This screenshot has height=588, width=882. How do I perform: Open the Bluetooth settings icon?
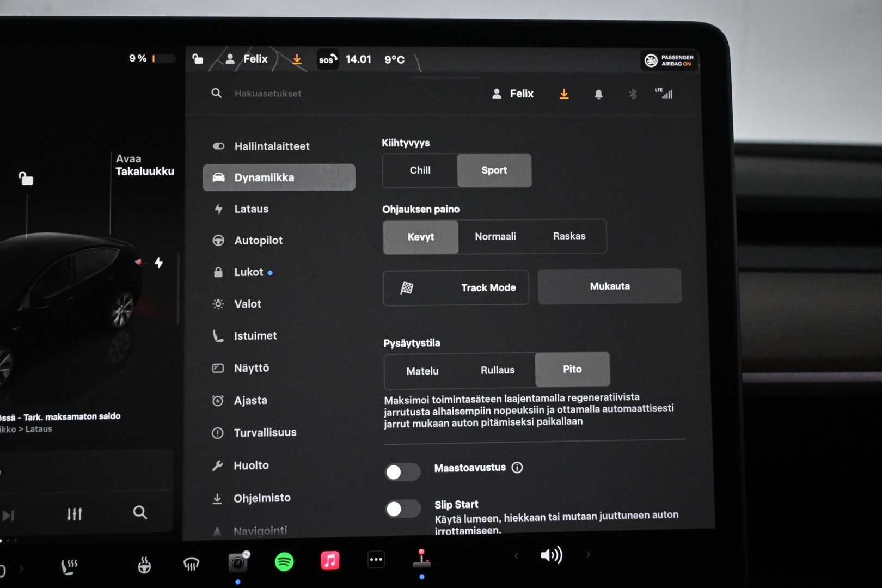pos(632,94)
